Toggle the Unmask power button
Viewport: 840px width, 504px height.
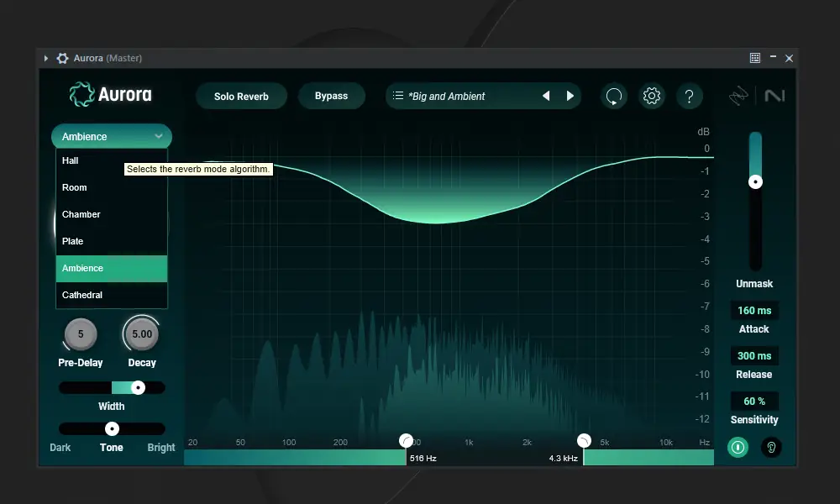pos(738,447)
